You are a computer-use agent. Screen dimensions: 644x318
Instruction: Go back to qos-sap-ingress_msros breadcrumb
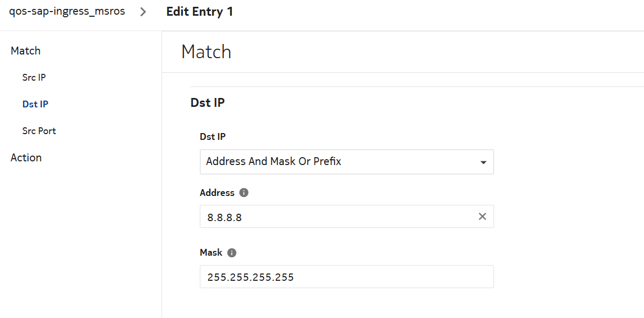click(67, 12)
